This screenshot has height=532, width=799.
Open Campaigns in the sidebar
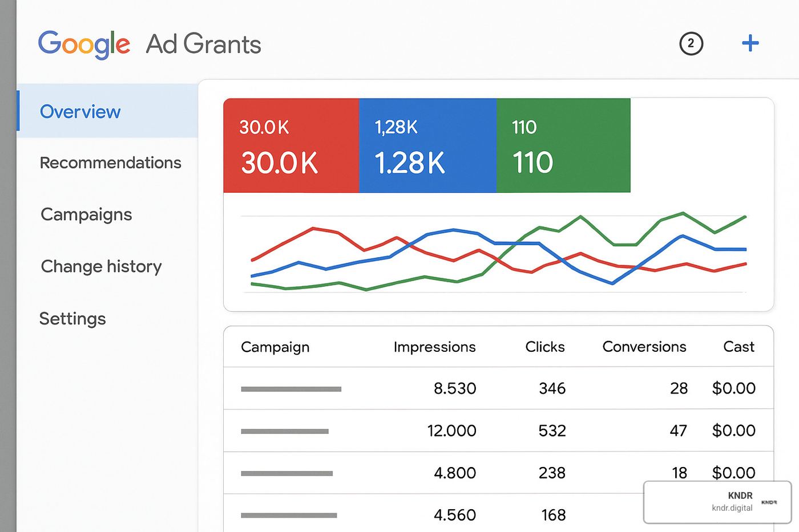click(86, 214)
